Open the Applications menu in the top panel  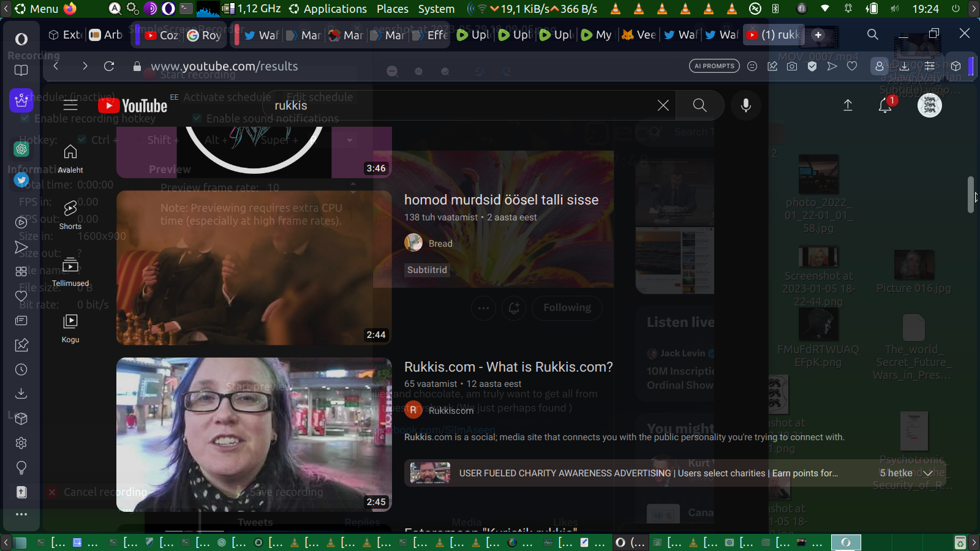[x=328, y=9]
